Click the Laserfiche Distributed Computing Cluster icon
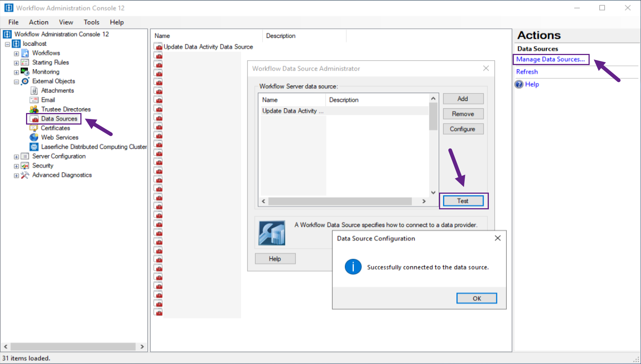This screenshot has width=641, height=364. (x=34, y=147)
